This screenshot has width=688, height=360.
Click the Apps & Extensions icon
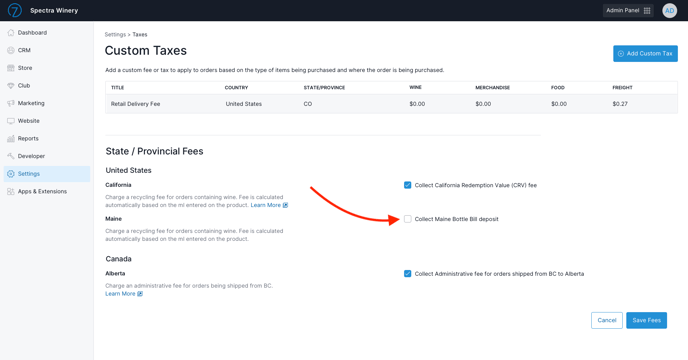tap(11, 191)
